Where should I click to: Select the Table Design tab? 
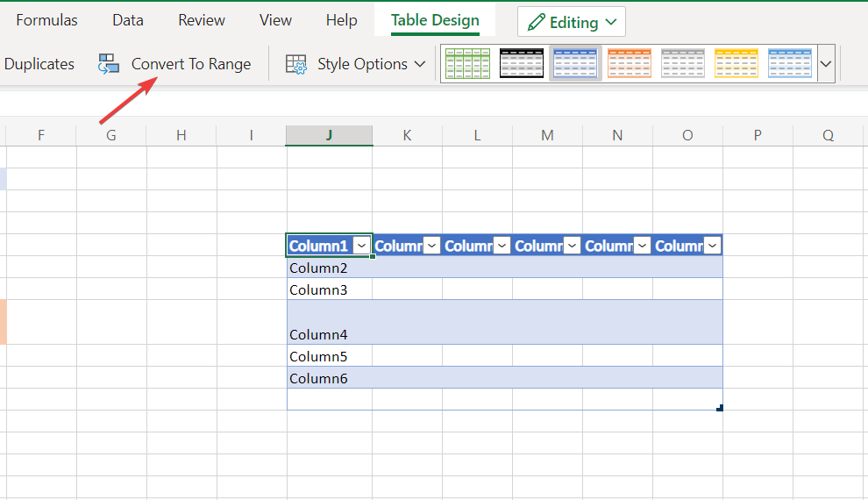tap(435, 20)
